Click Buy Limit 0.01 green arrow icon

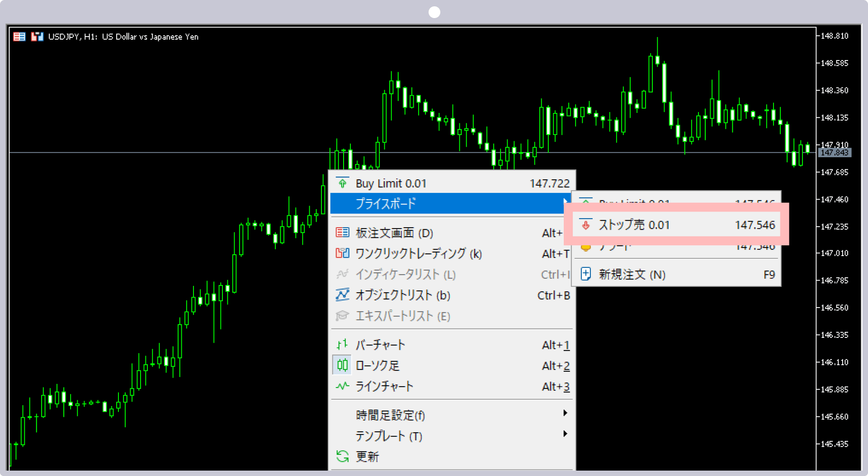pyautogui.click(x=343, y=183)
